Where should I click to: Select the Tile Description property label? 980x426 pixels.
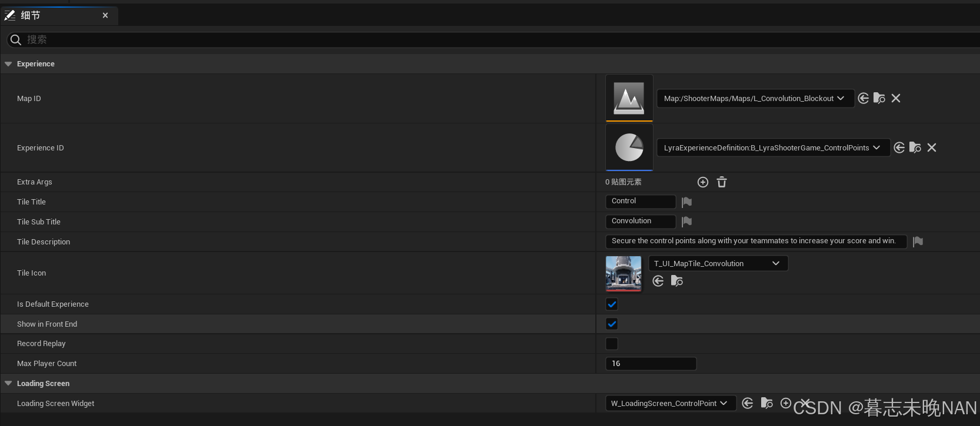coord(44,242)
